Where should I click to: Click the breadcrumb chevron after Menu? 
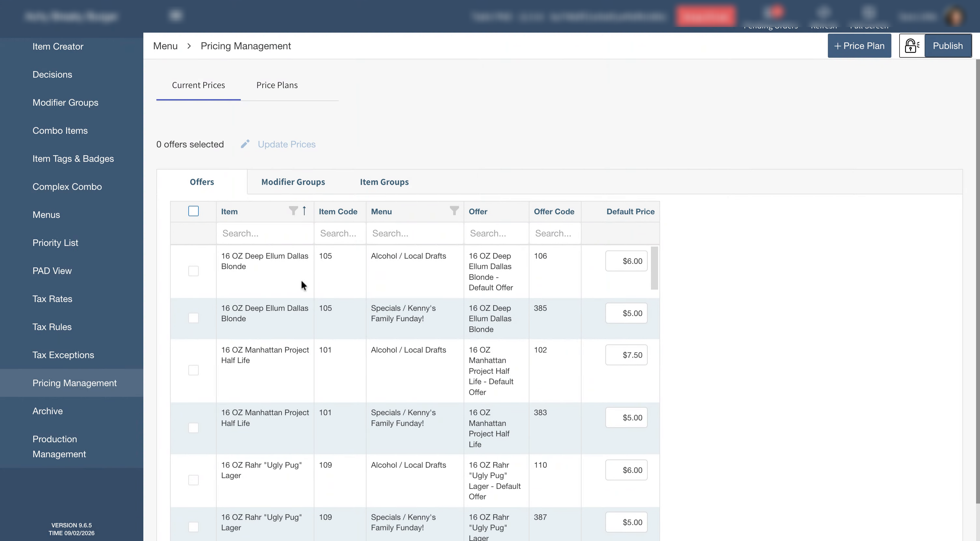click(x=189, y=46)
